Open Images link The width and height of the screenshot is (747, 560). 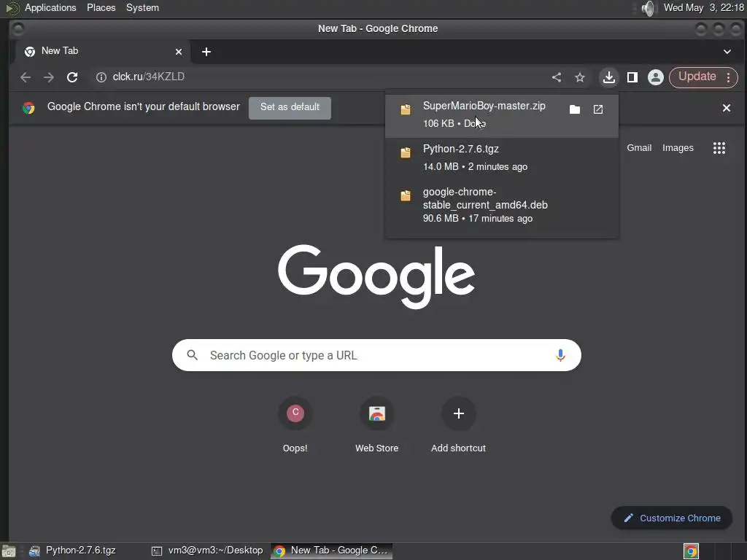pyautogui.click(x=678, y=148)
